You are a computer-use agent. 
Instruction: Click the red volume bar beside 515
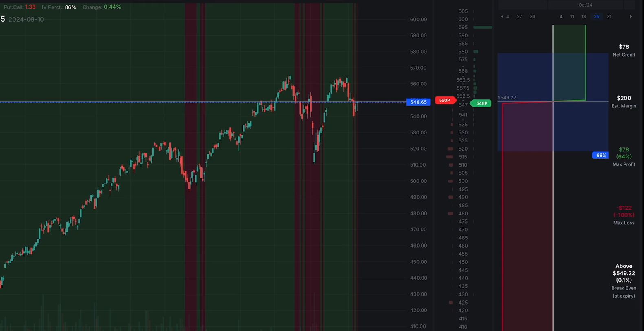pos(450,157)
